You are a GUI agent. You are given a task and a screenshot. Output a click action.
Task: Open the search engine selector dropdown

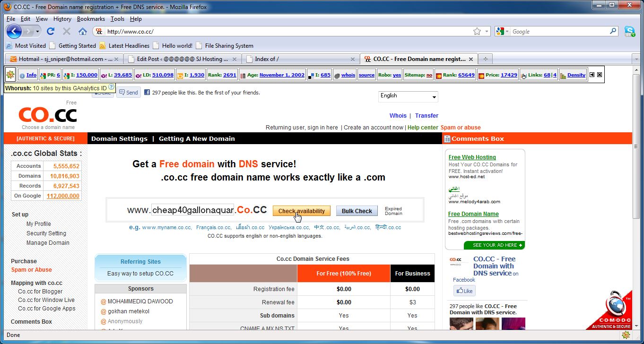[x=507, y=31]
